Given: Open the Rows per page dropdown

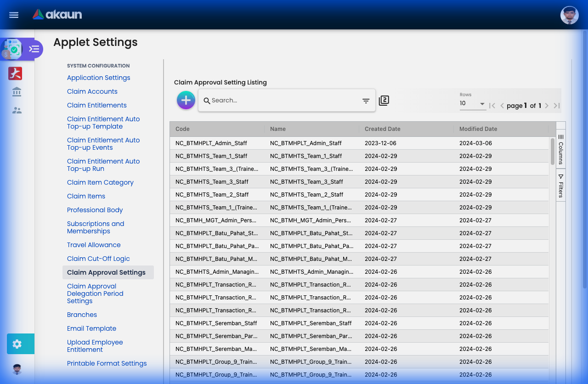Looking at the screenshot, I should [x=473, y=104].
